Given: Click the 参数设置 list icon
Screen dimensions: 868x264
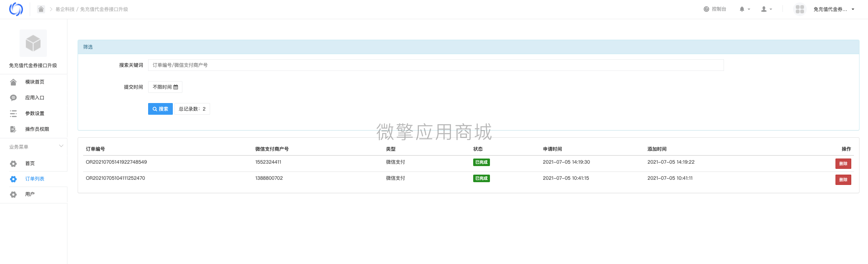Looking at the screenshot, I should pyautogui.click(x=13, y=113).
